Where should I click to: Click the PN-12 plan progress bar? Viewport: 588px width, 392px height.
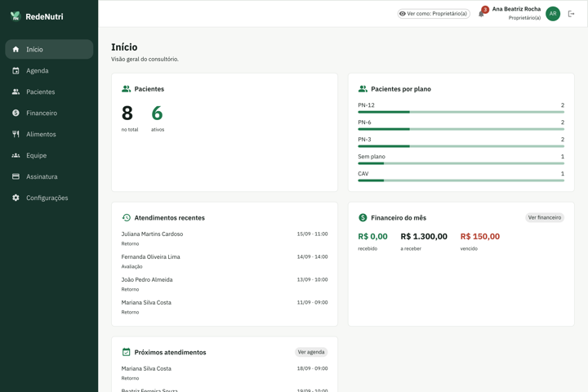(x=461, y=112)
